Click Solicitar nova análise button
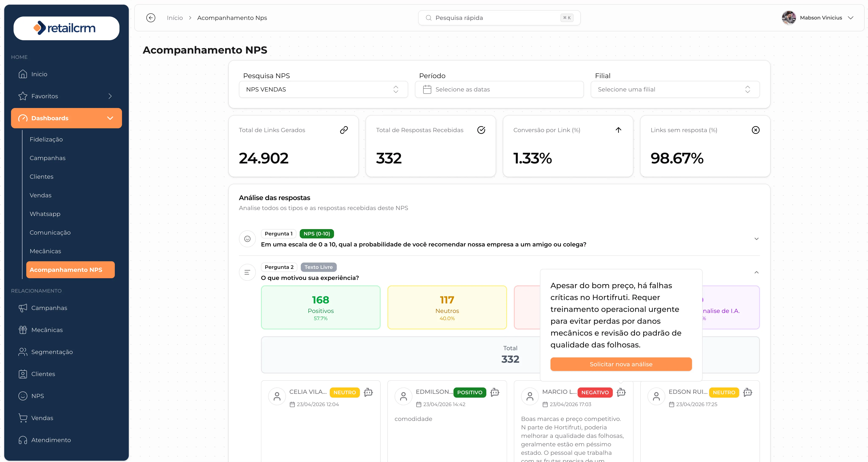Viewport: 868px width, 462px height. [x=621, y=364]
